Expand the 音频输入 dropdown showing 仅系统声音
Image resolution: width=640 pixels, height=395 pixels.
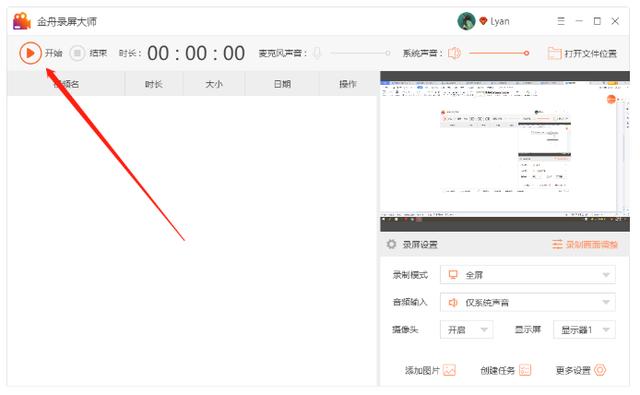[527, 302]
